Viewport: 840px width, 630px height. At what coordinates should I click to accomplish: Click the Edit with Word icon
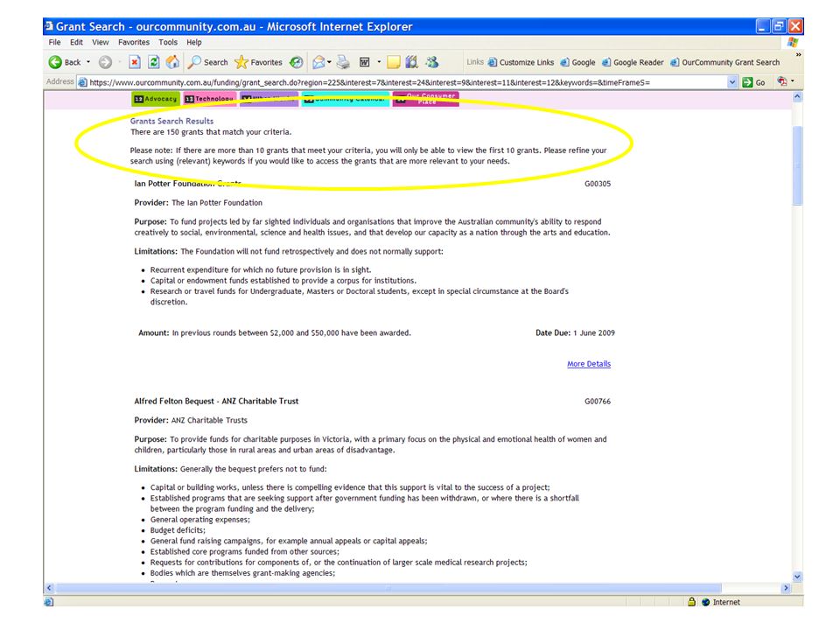364,62
